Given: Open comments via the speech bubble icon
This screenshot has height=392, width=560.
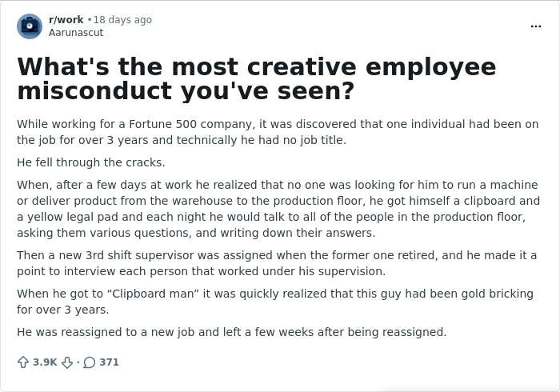Looking at the screenshot, I should tap(90, 362).
